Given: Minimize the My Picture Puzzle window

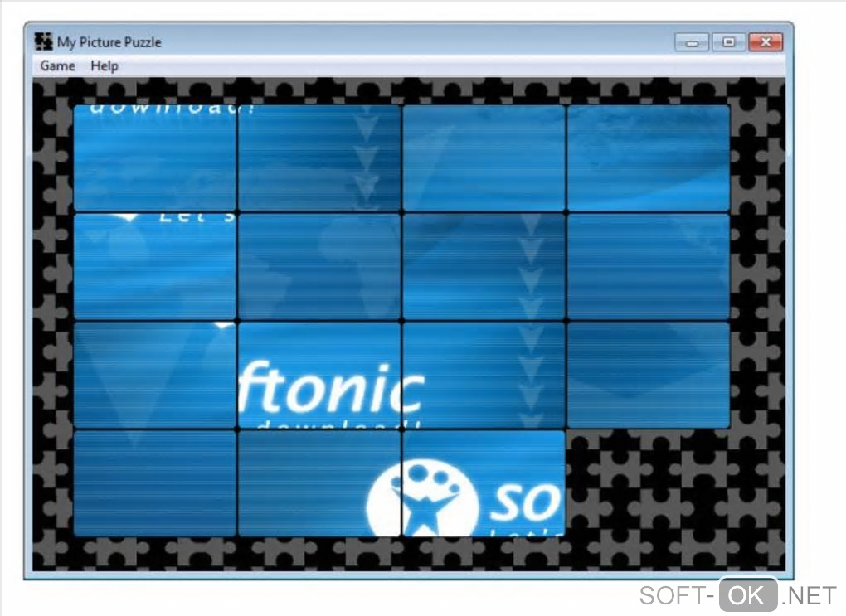Looking at the screenshot, I should click(x=693, y=42).
